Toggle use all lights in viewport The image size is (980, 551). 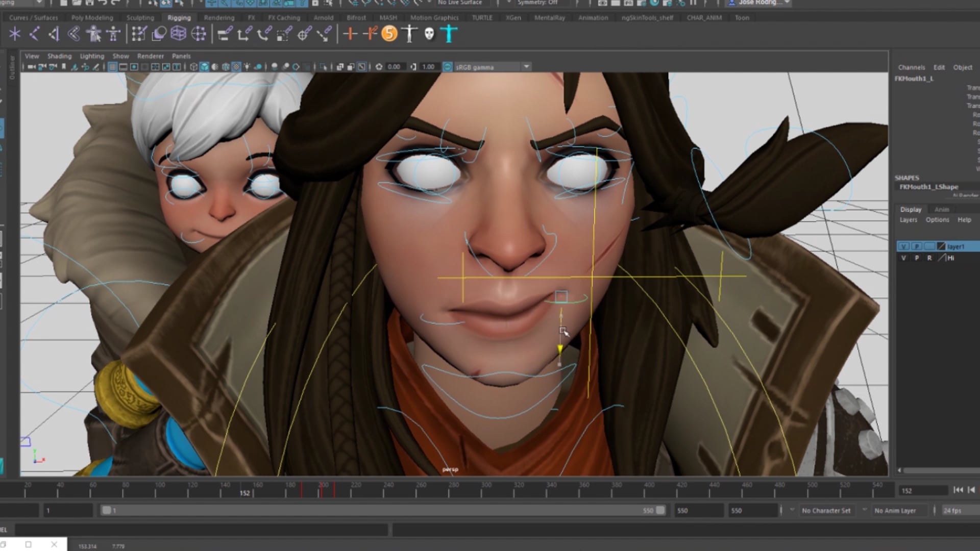point(247,67)
